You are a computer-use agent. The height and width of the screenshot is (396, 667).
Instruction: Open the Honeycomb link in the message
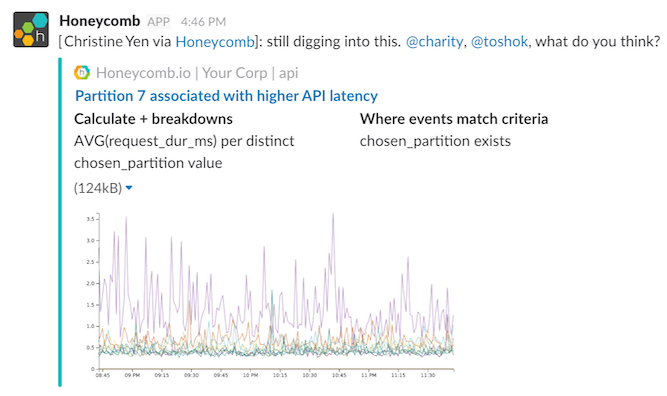tap(215, 42)
